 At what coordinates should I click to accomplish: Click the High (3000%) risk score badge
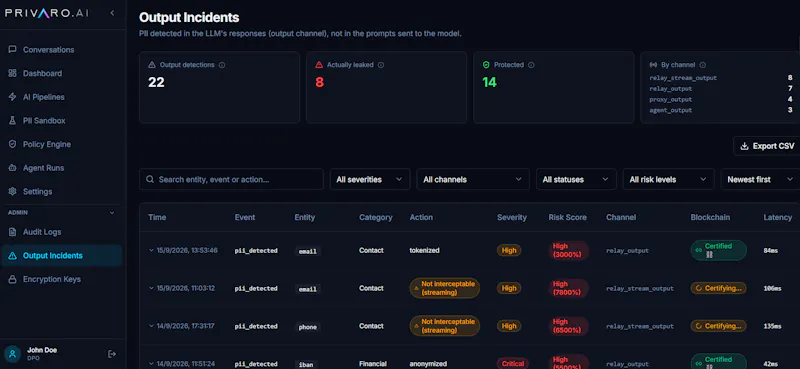(x=568, y=251)
